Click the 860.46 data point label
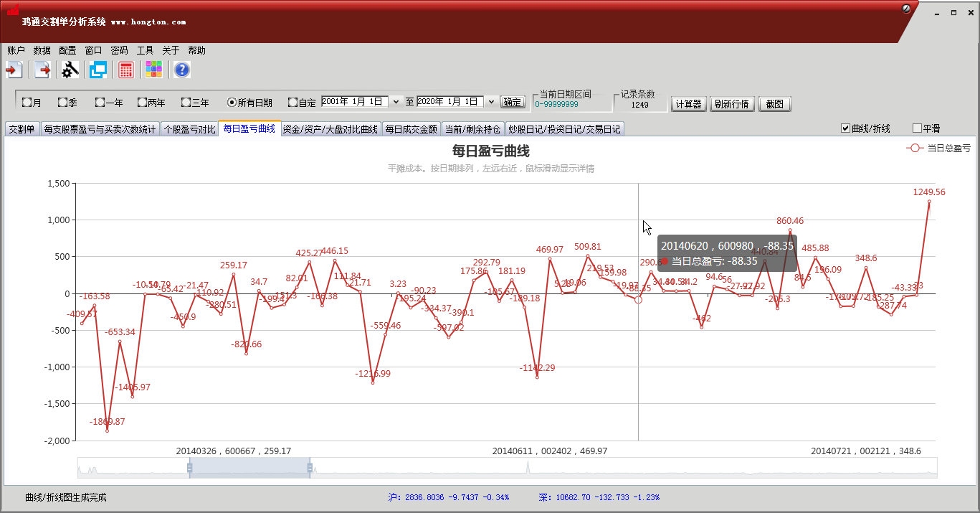 click(790, 221)
